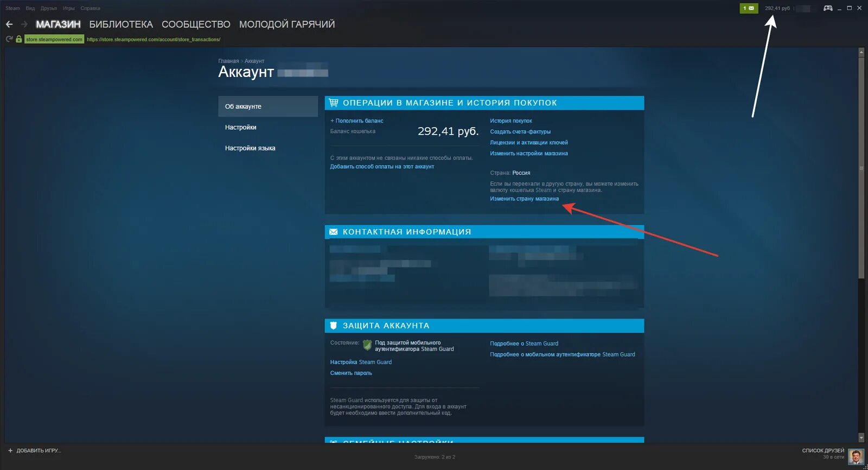Switch to the МАГАЗИН tab
The width and height of the screenshot is (868, 470).
click(x=58, y=24)
